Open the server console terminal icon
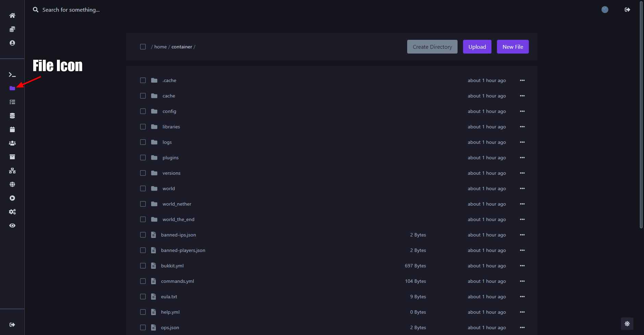Image resolution: width=644 pixels, height=335 pixels. 12,74
